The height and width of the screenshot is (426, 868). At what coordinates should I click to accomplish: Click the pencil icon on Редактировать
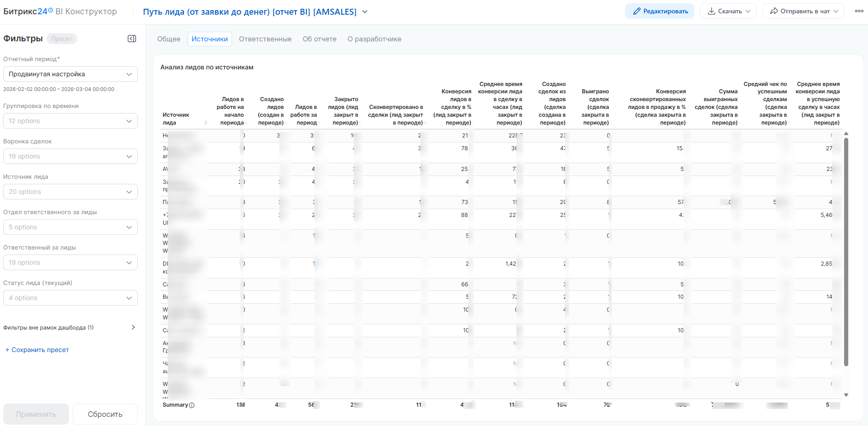point(636,11)
